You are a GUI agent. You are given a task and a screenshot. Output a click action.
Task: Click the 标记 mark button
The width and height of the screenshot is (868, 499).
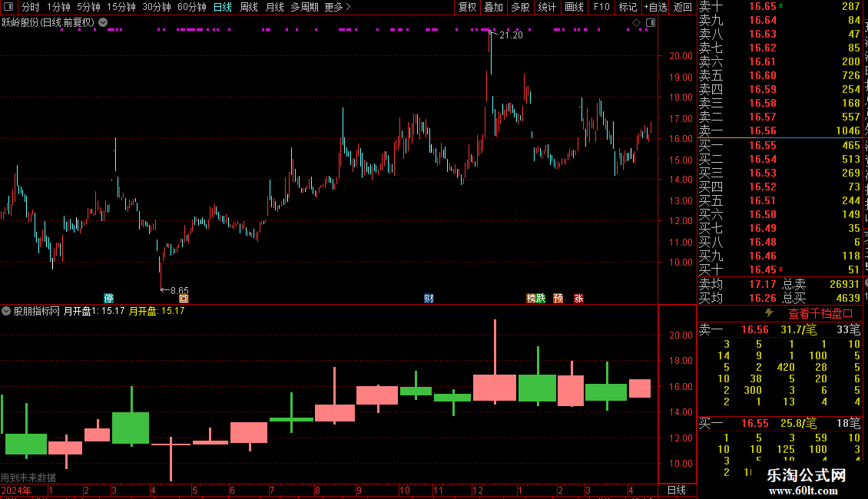tap(628, 7)
